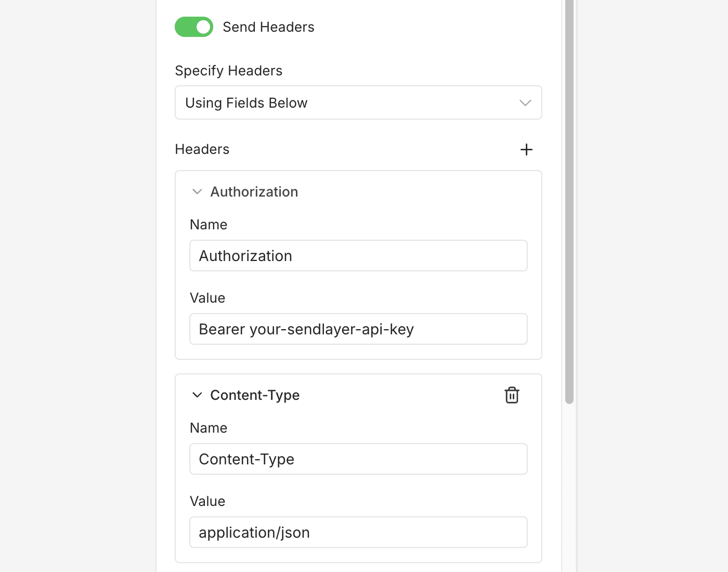Edit the Bearer your-sendlayer-api-key value field

[x=358, y=329]
